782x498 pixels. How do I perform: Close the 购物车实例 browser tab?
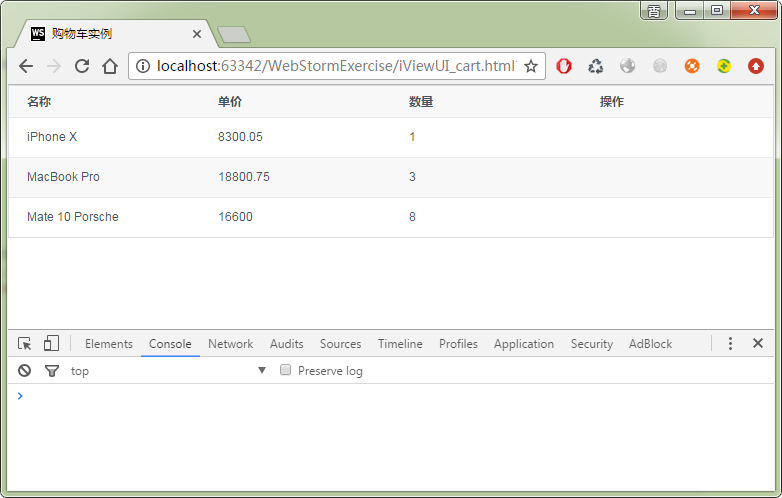click(x=197, y=34)
